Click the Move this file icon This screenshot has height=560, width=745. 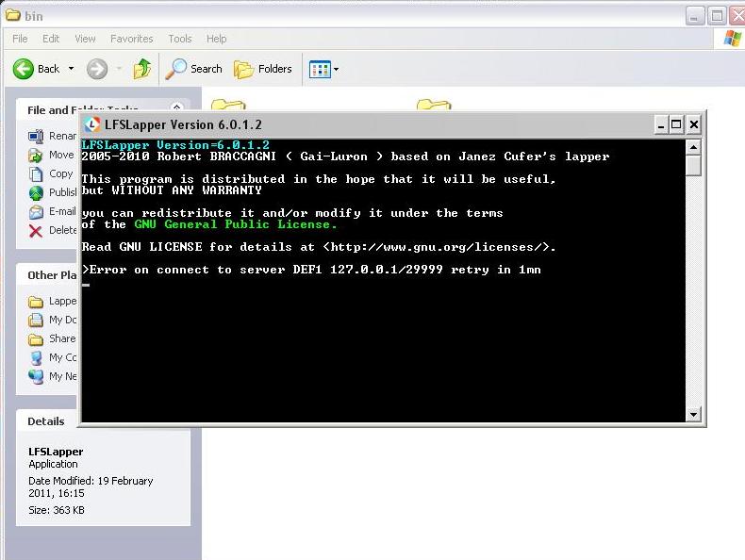point(36,156)
